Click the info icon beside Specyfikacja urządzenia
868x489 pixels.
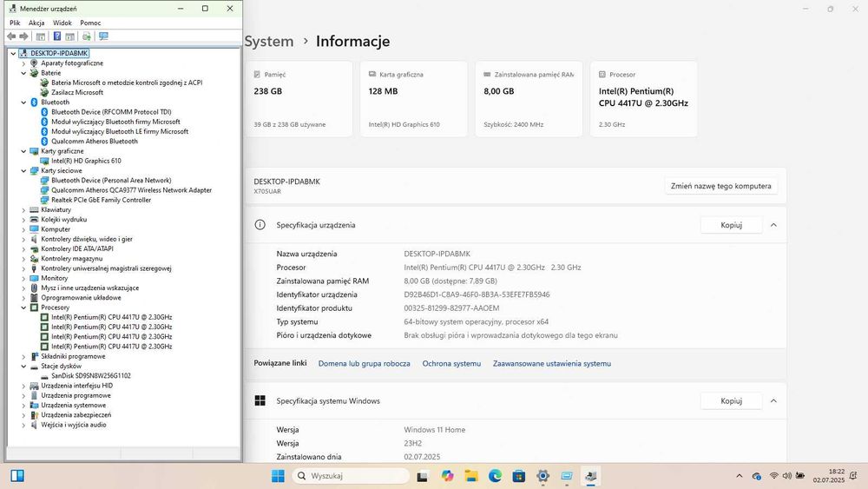click(x=260, y=225)
